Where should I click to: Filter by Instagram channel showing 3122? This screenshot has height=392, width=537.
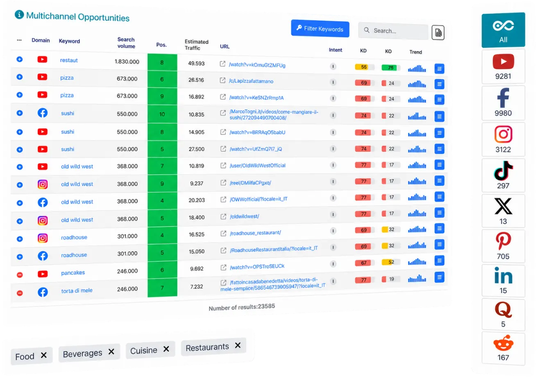(x=503, y=139)
